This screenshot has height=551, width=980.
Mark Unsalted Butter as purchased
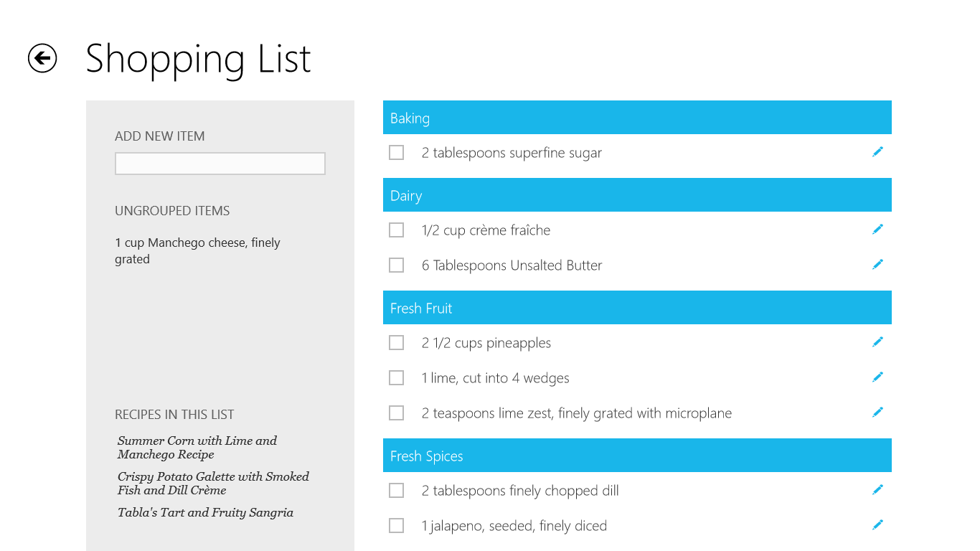[x=396, y=265]
